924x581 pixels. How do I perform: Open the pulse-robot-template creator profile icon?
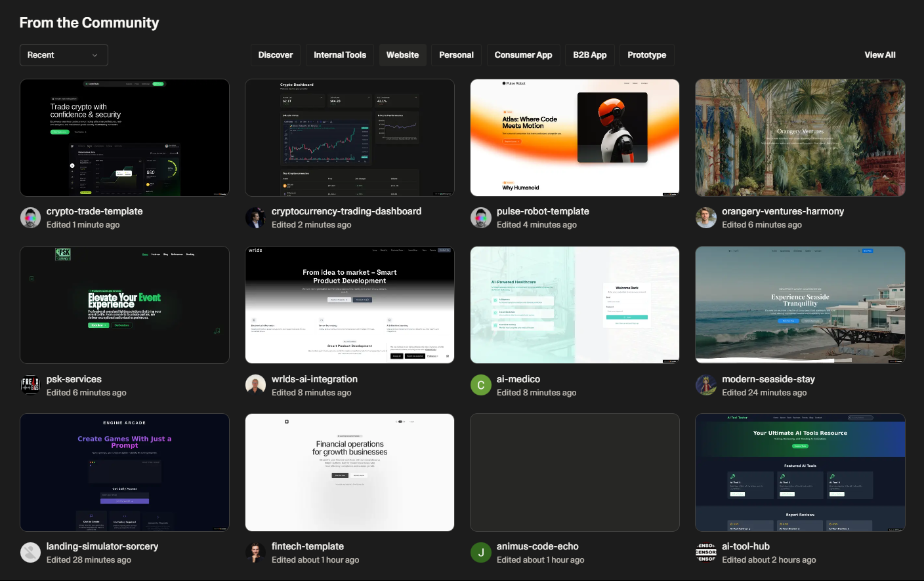tap(480, 218)
